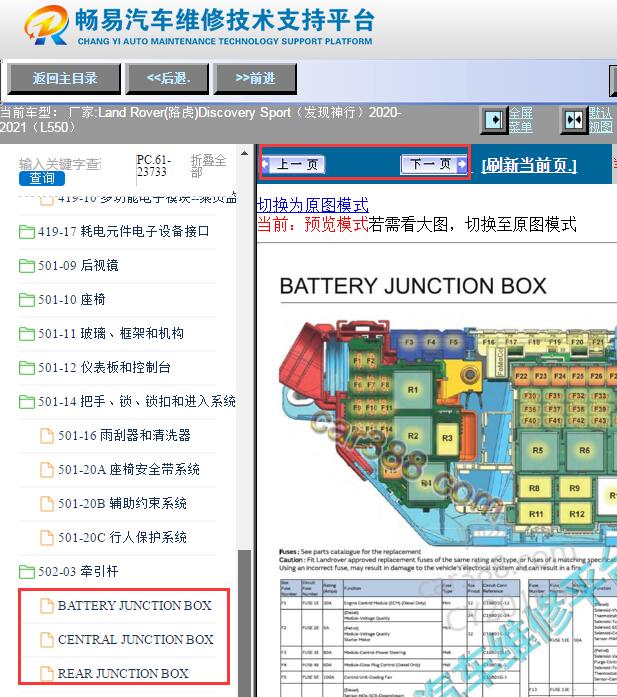Open document 501-16 雨刮器和清洗器
617x697 pixels.
[x=124, y=436]
